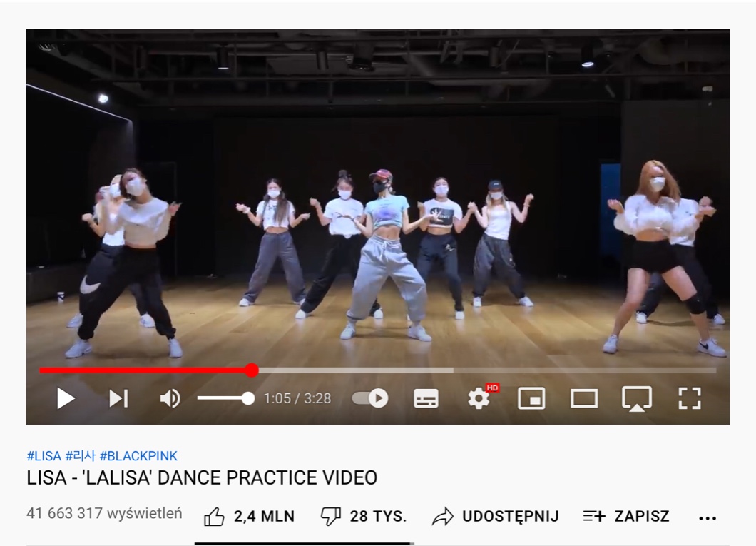Dislike the video thumbs down icon
The image size is (756, 546).
tap(331, 517)
